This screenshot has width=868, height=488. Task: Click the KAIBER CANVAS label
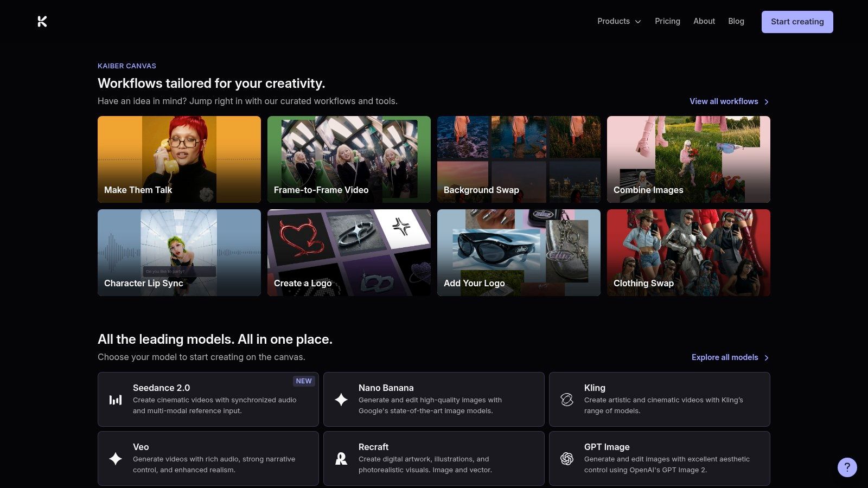coord(127,66)
